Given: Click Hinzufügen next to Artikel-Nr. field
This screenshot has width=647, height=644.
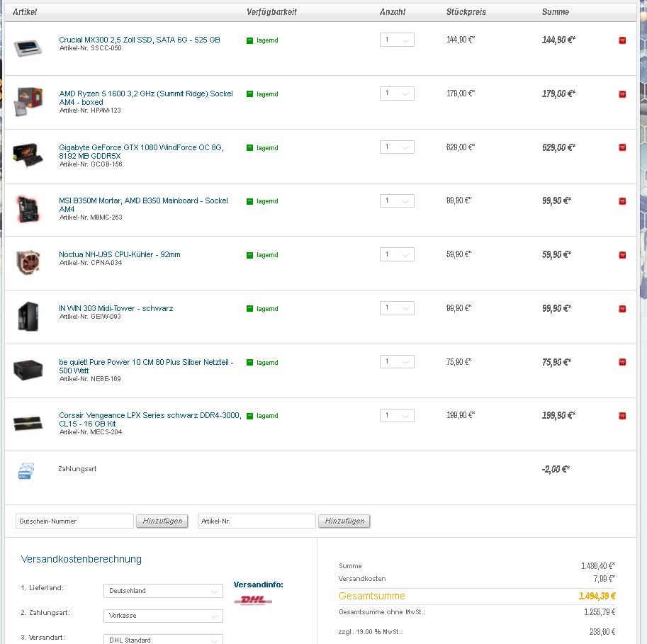Looking at the screenshot, I should [x=344, y=521].
